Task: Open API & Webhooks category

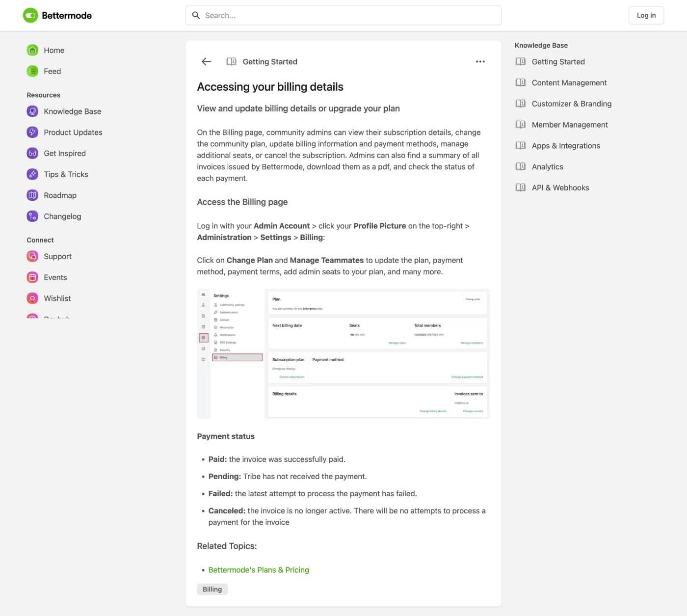Action: [x=560, y=187]
